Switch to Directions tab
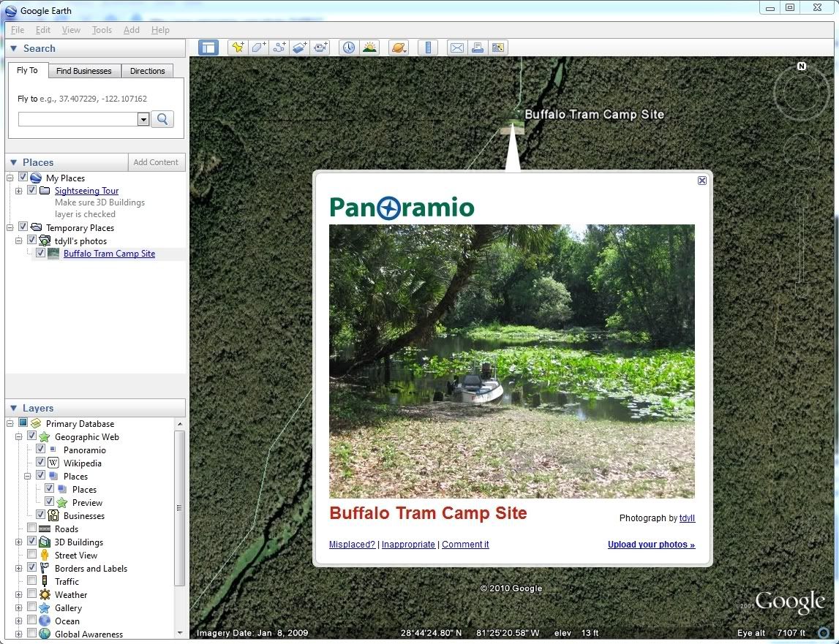839x644 pixels. tap(148, 71)
